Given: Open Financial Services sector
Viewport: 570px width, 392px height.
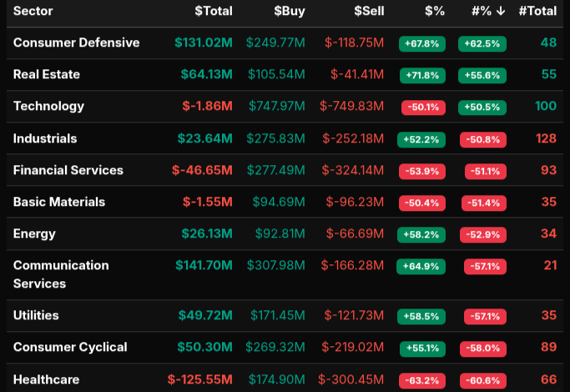Looking at the screenshot, I should pyautogui.click(x=68, y=170).
